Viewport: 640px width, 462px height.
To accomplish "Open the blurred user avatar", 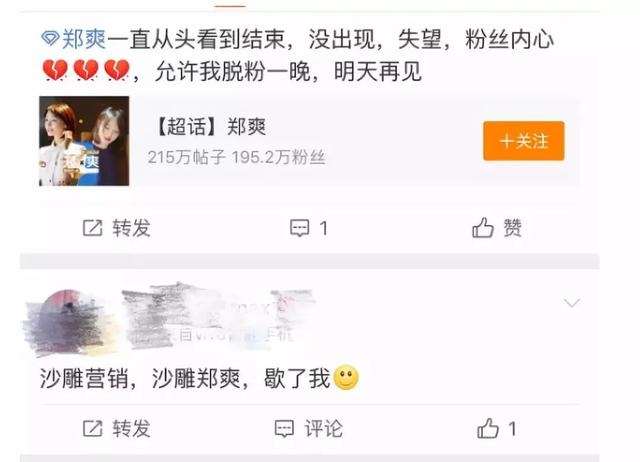I will (67, 322).
